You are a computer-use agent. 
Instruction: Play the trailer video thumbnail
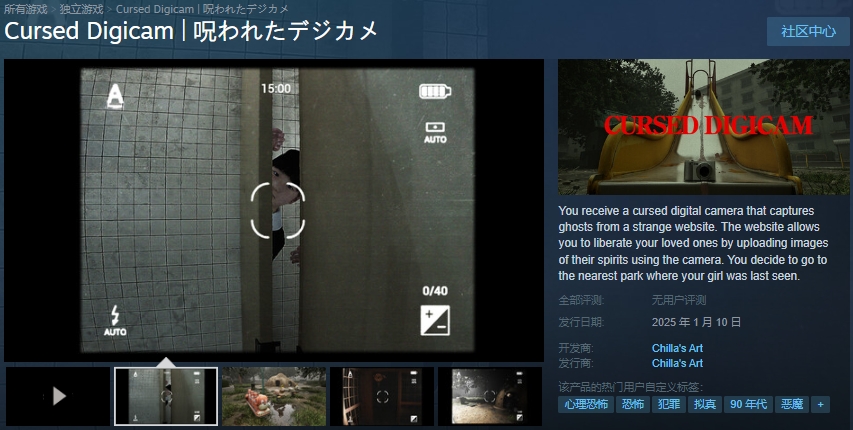(x=58, y=396)
